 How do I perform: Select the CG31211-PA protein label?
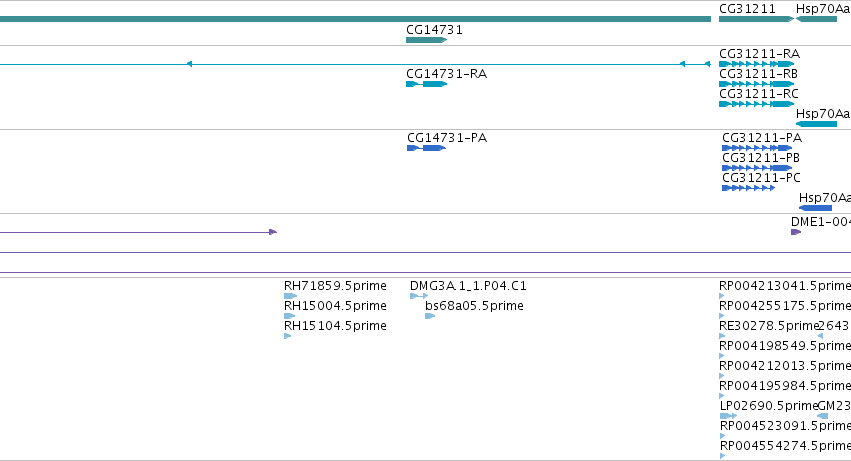(762, 138)
